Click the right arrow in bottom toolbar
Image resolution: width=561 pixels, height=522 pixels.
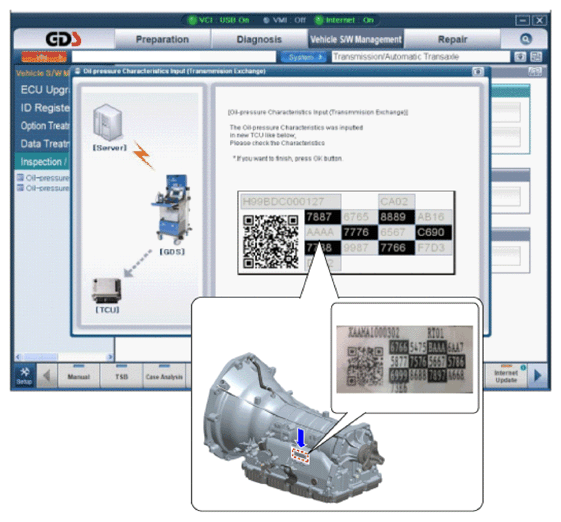point(537,376)
